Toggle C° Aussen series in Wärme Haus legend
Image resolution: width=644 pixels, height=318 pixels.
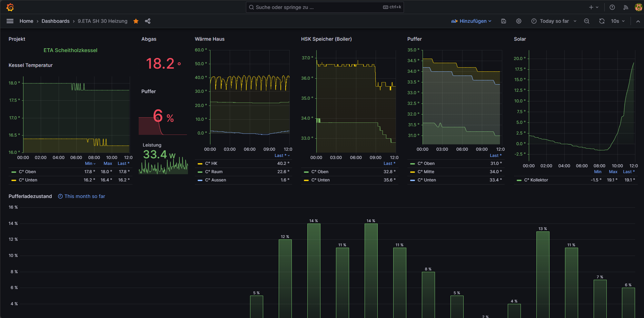click(215, 180)
